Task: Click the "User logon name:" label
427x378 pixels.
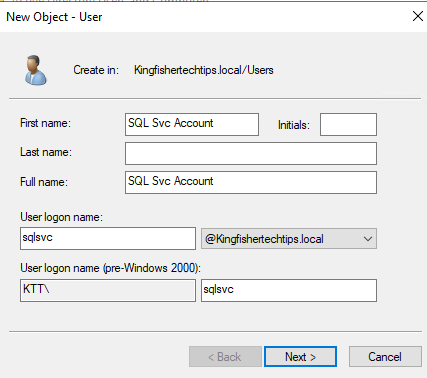Action: tap(62, 217)
